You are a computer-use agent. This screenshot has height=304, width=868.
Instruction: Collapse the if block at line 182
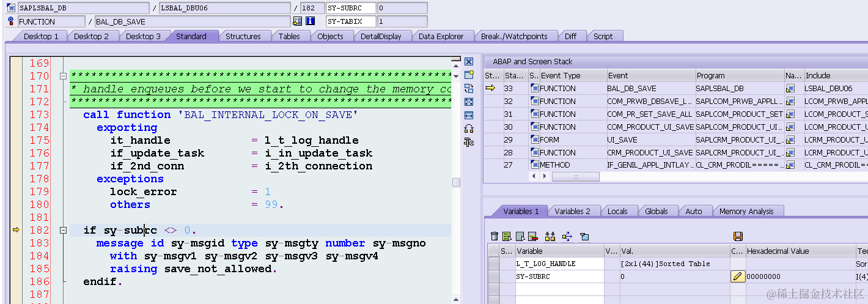point(62,231)
